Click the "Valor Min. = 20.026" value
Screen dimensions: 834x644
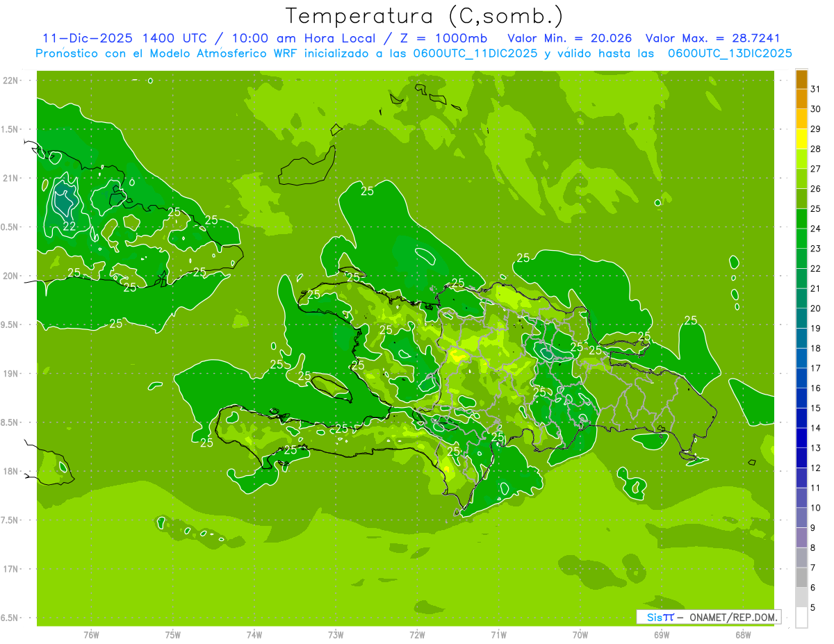coord(570,38)
